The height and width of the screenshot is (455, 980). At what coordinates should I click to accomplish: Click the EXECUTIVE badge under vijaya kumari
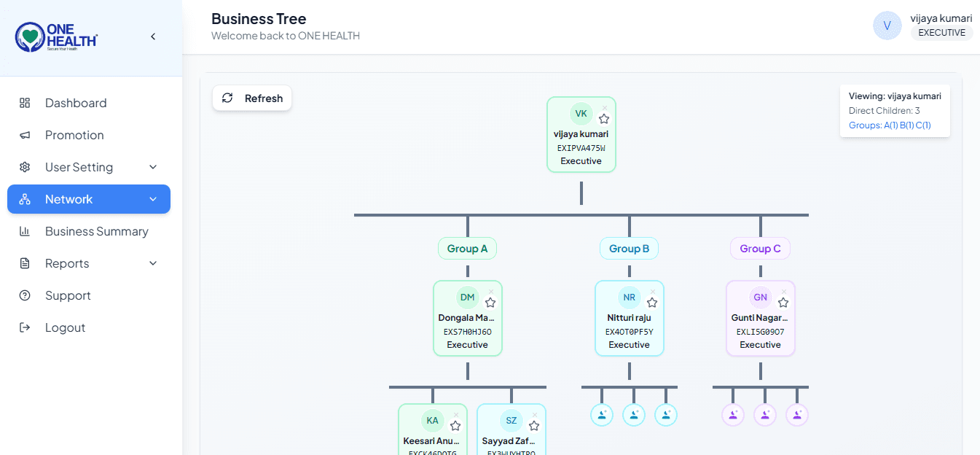pyautogui.click(x=941, y=33)
